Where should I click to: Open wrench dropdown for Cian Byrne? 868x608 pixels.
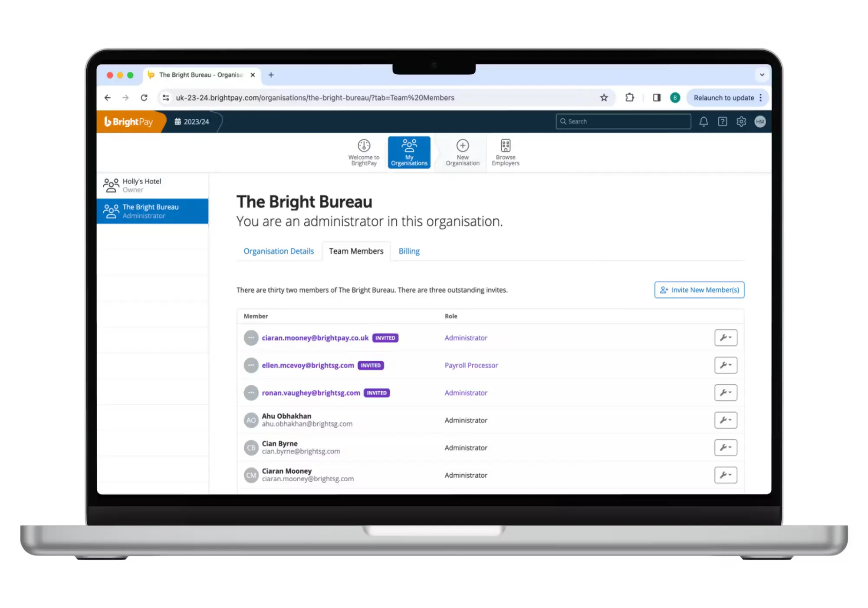click(726, 447)
